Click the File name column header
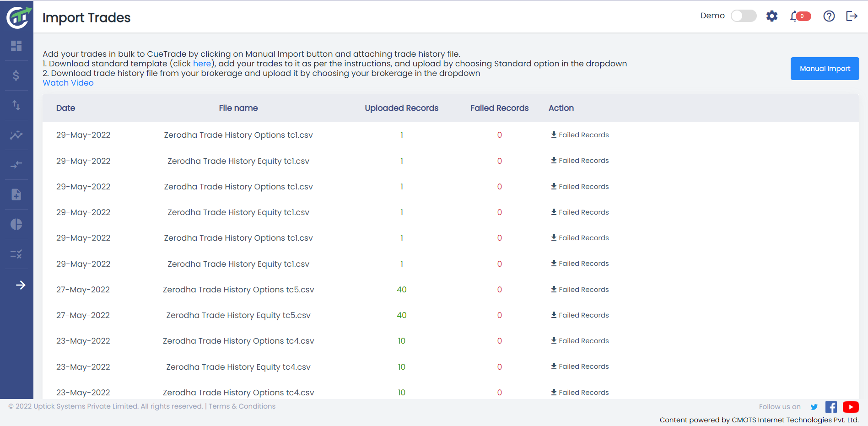 (238, 108)
